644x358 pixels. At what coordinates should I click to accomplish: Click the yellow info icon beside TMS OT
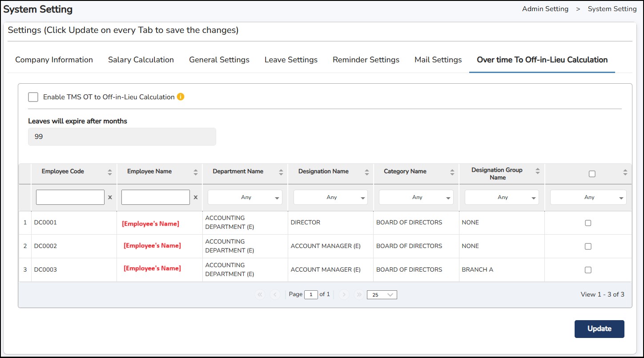(181, 97)
